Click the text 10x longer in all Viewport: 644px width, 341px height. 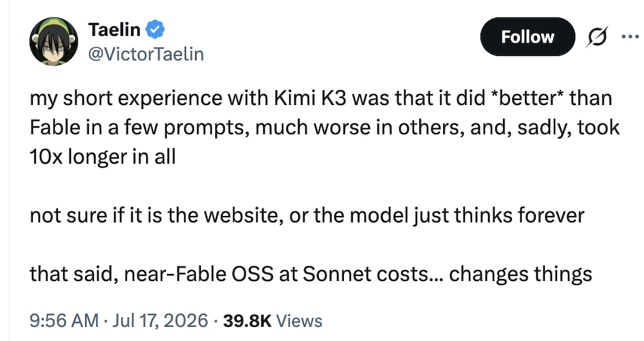(x=102, y=157)
